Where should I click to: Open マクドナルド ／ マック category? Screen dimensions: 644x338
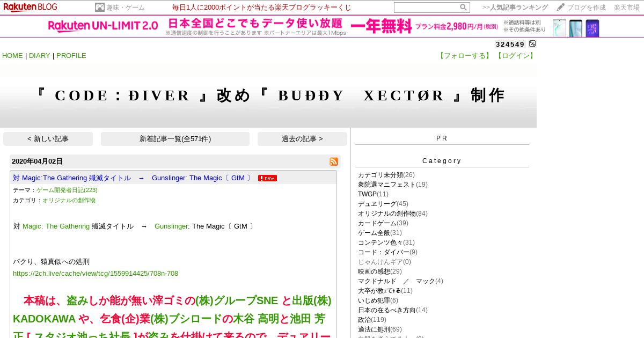point(397,281)
